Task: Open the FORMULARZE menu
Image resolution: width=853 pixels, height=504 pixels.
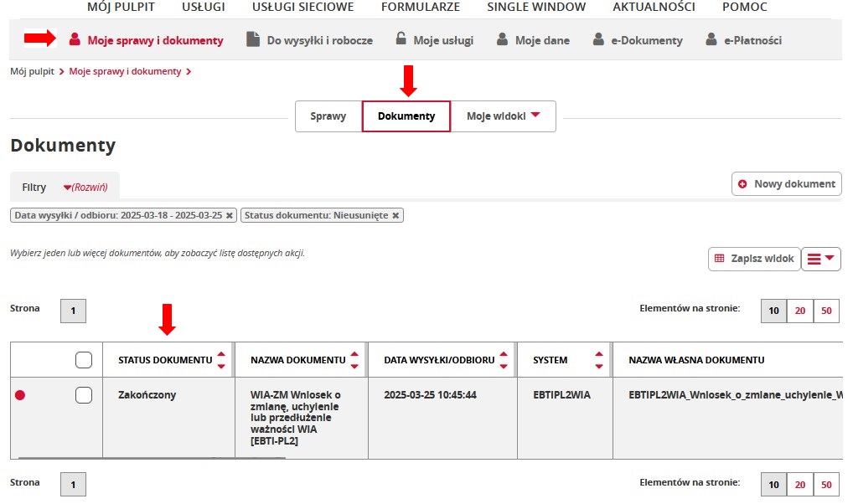Action: click(421, 7)
